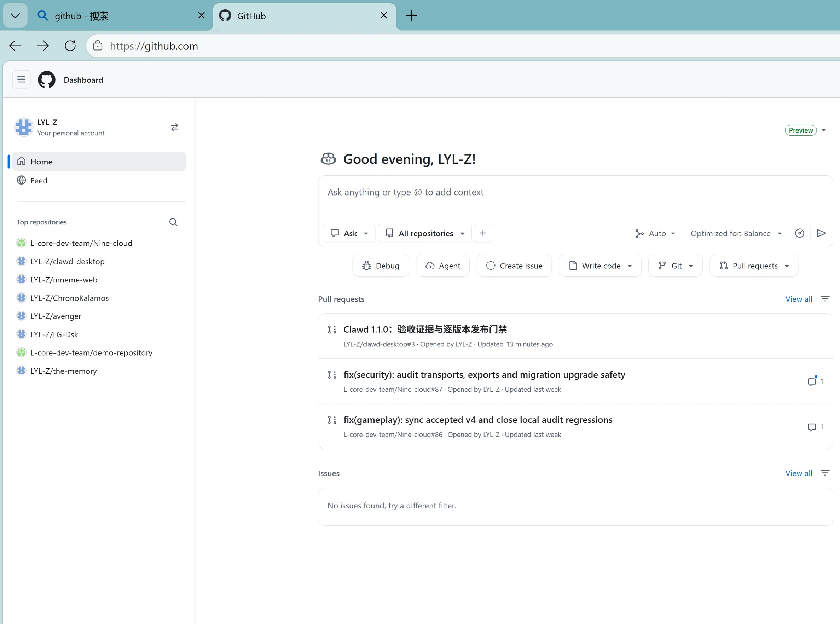The width and height of the screenshot is (840, 624).
Task: Click View all for Issues
Action: (798, 473)
